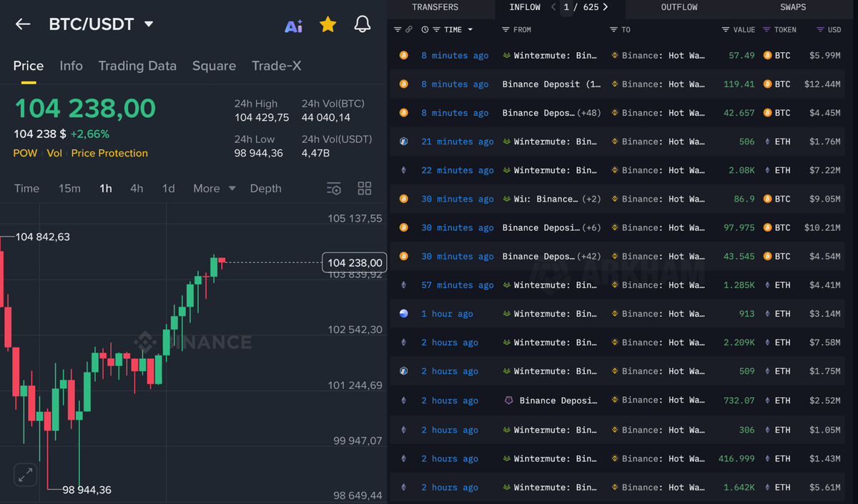Choose the 15m interval
The height and width of the screenshot is (504, 858).
point(69,189)
